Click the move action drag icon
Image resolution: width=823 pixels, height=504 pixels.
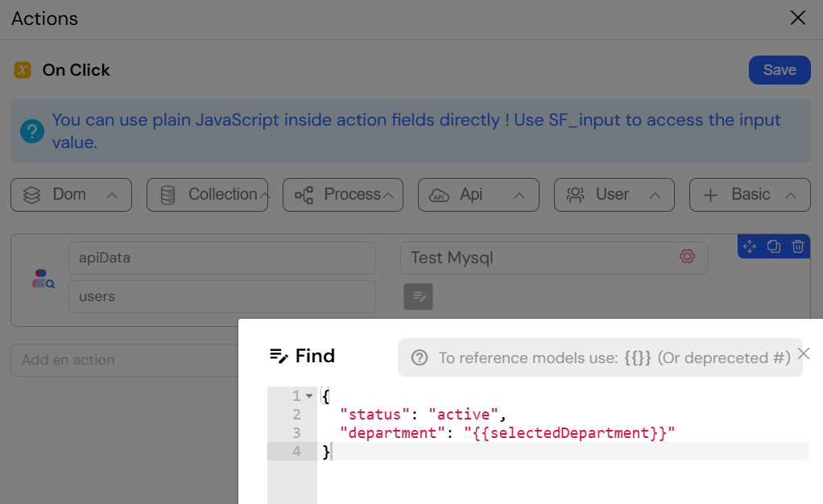click(x=750, y=246)
